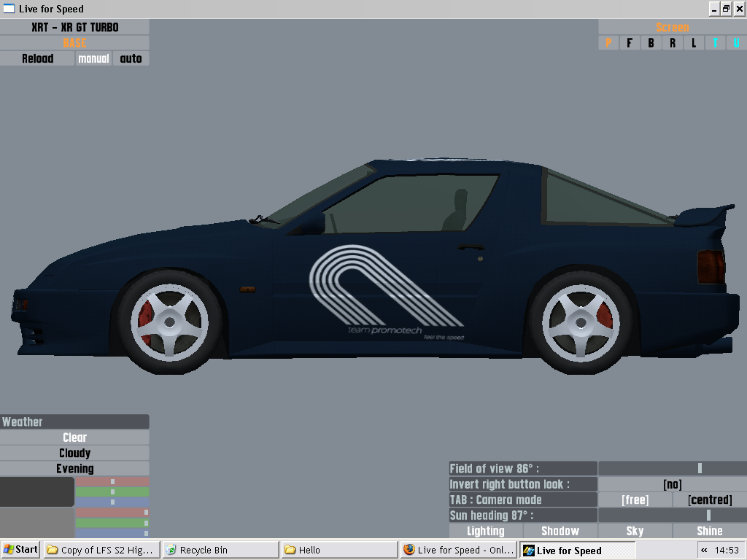The height and width of the screenshot is (560, 747).
Task: Adjust green slider of light grey color
Action: 112,523
